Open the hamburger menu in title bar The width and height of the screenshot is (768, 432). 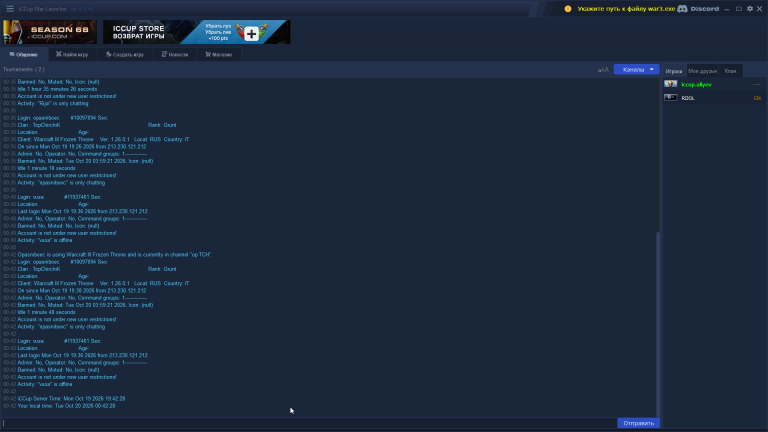click(x=10, y=9)
